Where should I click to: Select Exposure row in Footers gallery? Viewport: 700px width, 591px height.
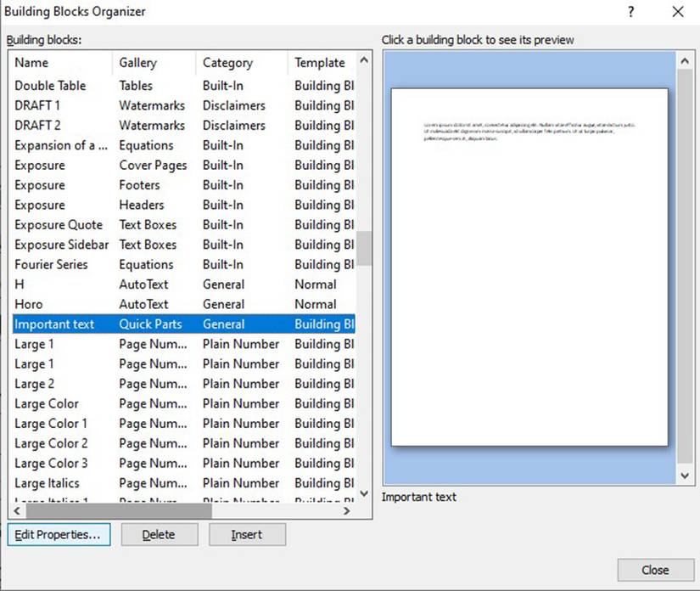(184, 185)
